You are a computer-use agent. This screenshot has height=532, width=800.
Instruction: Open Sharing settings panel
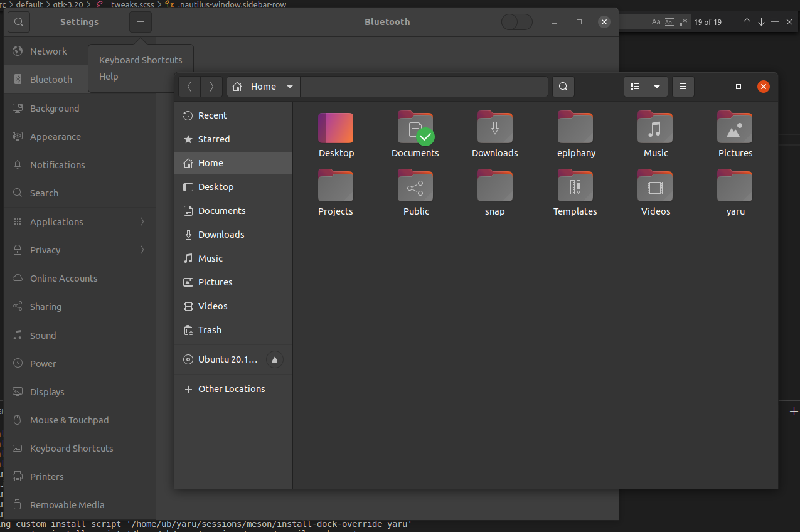[80, 306]
